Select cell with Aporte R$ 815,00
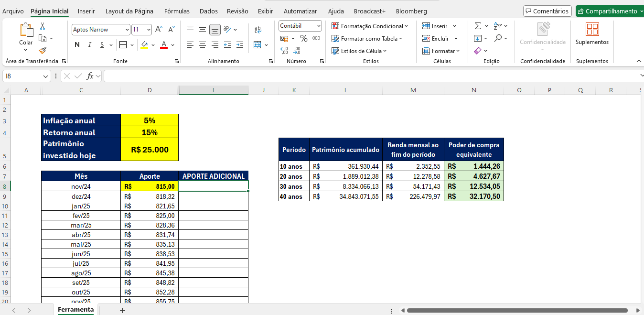The width and height of the screenshot is (644, 315). (150, 186)
